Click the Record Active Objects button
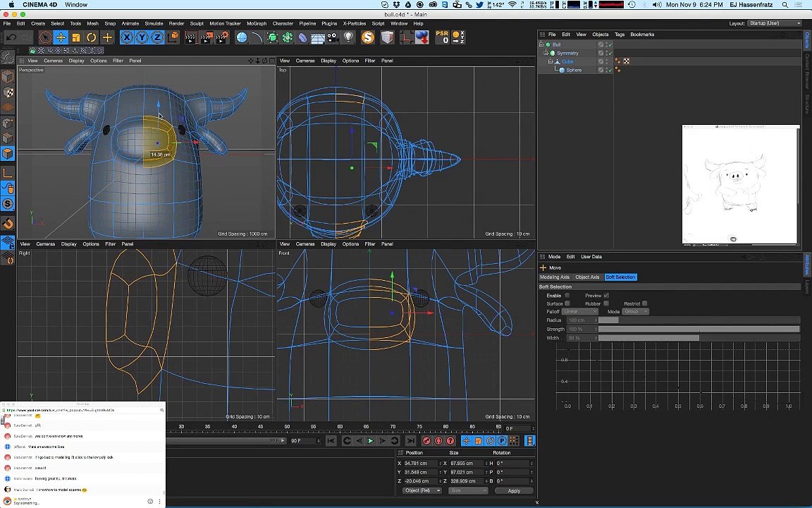 pos(426,440)
